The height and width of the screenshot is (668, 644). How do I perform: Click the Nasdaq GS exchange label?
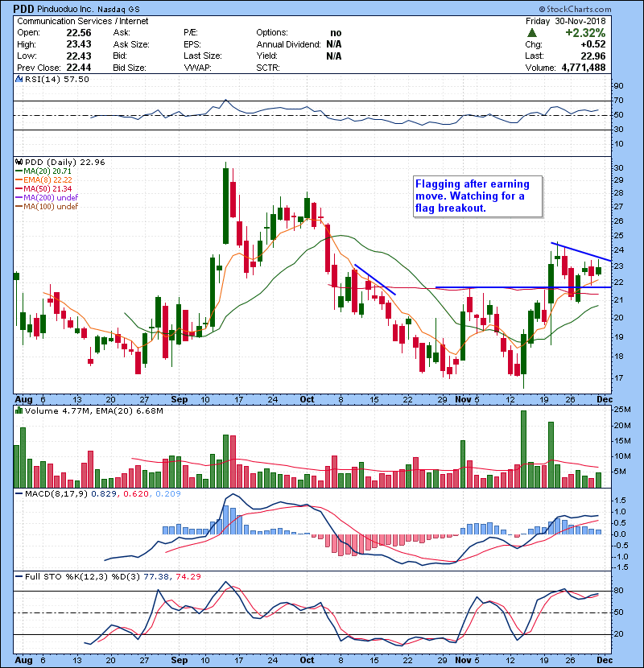118,10
